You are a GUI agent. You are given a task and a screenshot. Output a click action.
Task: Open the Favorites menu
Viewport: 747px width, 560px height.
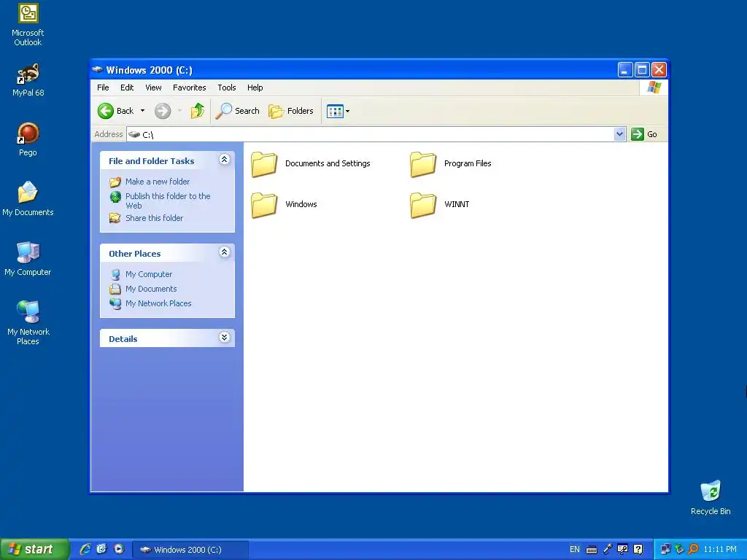(189, 87)
